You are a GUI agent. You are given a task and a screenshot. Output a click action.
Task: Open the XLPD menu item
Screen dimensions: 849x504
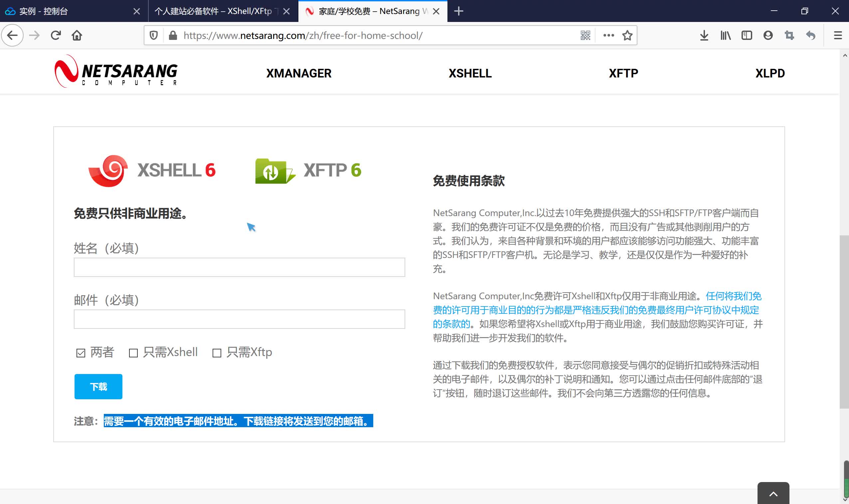tap(770, 73)
